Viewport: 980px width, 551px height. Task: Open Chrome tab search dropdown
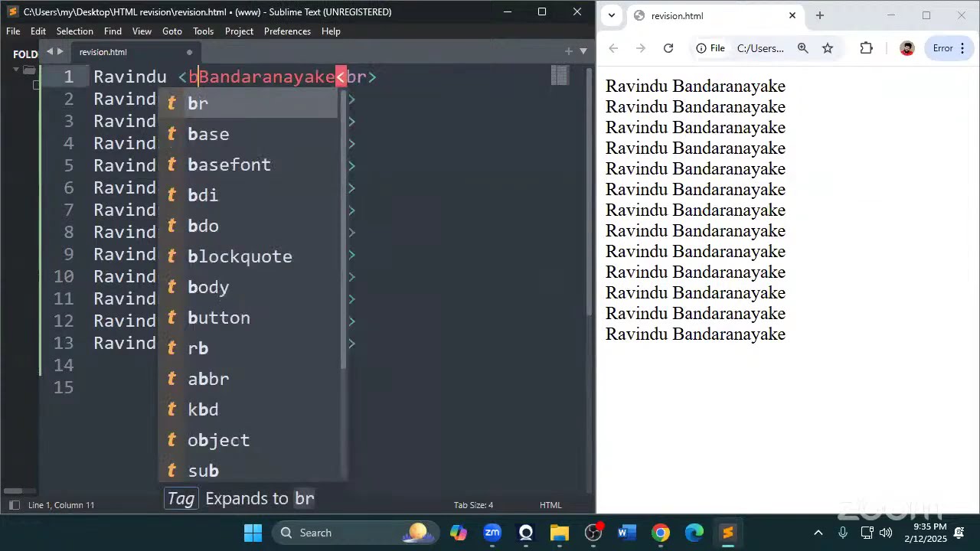coord(610,15)
